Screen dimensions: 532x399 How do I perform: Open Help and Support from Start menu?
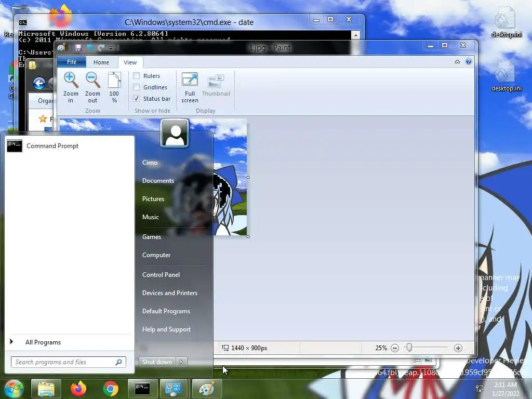tap(166, 329)
